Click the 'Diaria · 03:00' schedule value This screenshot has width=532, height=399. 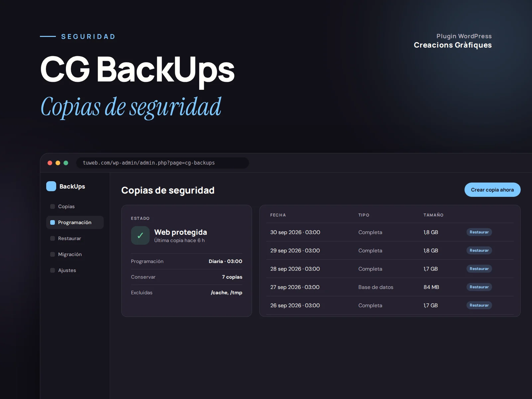[x=225, y=261]
